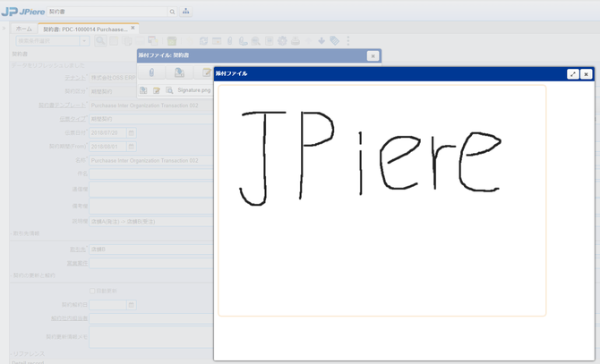Click the down arrow Detail record icon
Screen dimensions: 600x364
coord(321,41)
